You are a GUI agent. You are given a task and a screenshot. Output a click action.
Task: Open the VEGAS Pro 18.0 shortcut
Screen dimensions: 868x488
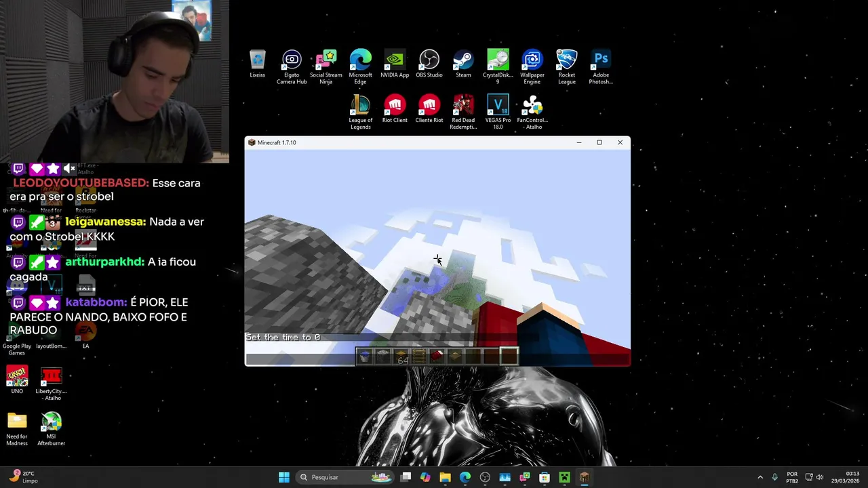pyautogui.click(x=498, y=112)
